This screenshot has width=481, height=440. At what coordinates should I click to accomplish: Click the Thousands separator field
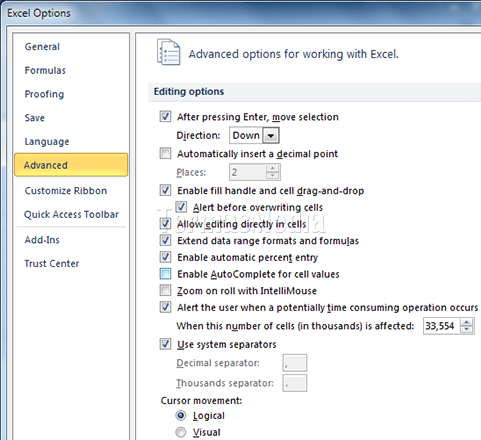point(295,383)
